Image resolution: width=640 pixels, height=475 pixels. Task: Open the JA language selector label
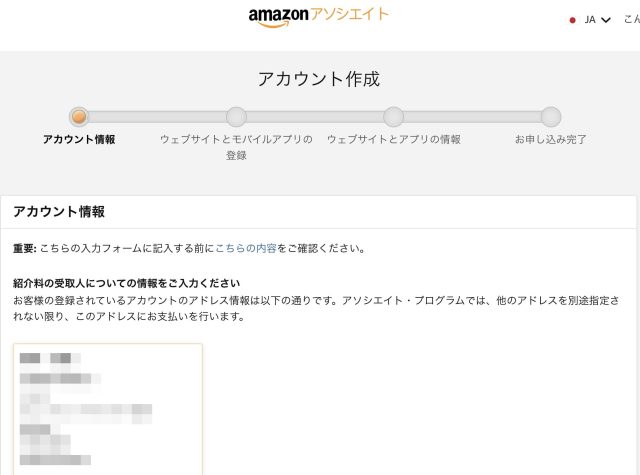coord(590,20)
